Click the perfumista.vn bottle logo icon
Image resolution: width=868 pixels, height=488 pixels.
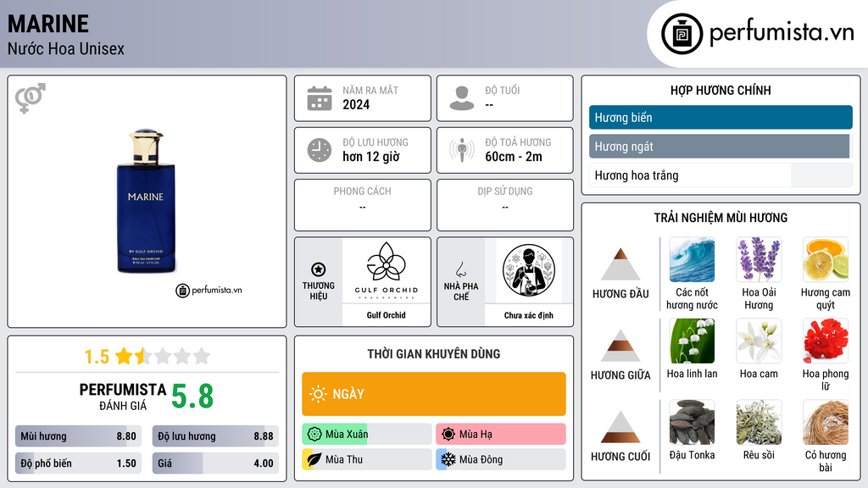682,34
